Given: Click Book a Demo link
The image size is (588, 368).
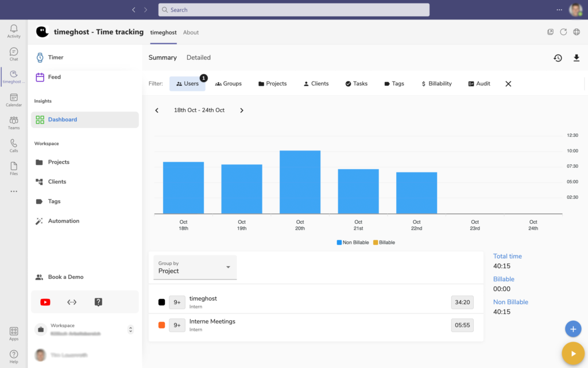Looking at the screenshot, I should [65, 277].
